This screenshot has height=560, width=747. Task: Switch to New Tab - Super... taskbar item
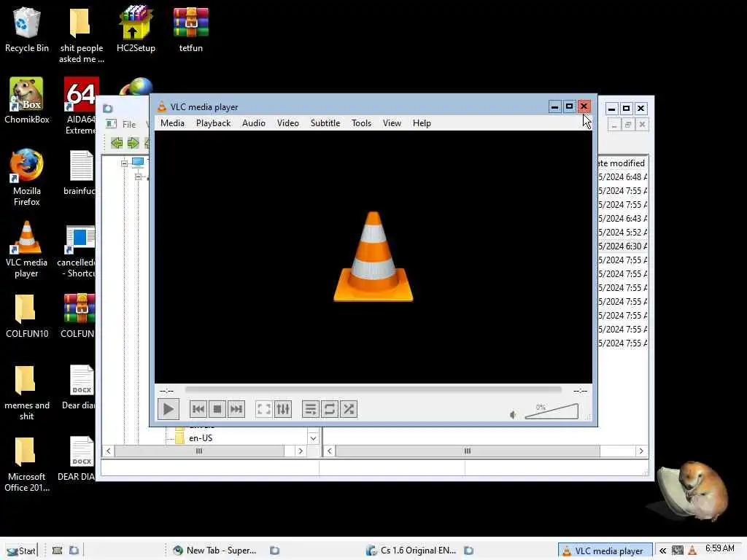pyautogui.click(x=215, y=551)
